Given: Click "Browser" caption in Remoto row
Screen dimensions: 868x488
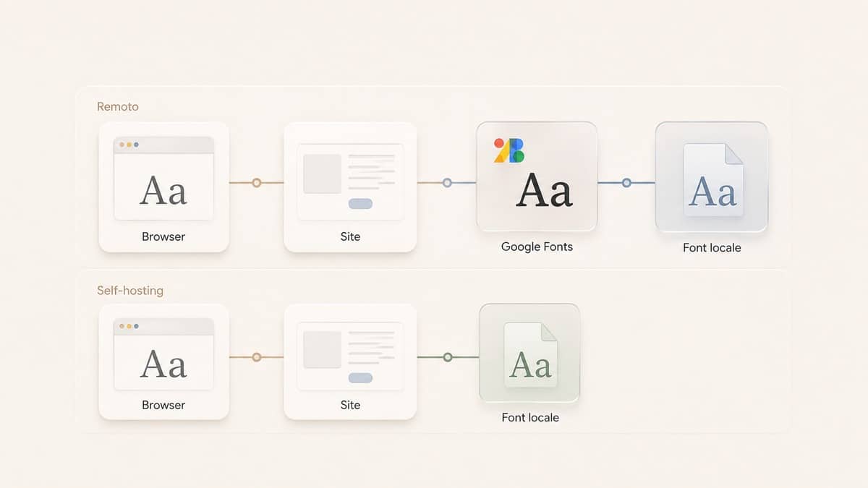Looking at the screenshot, I should pyautogui.click(x=163, y=236).
